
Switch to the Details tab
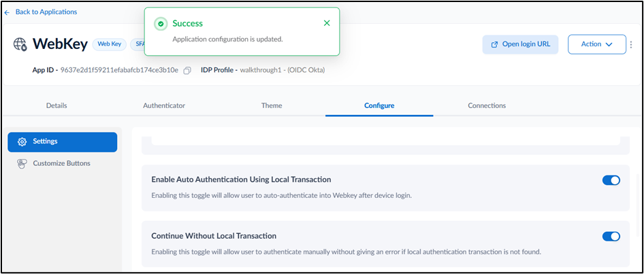57,106
